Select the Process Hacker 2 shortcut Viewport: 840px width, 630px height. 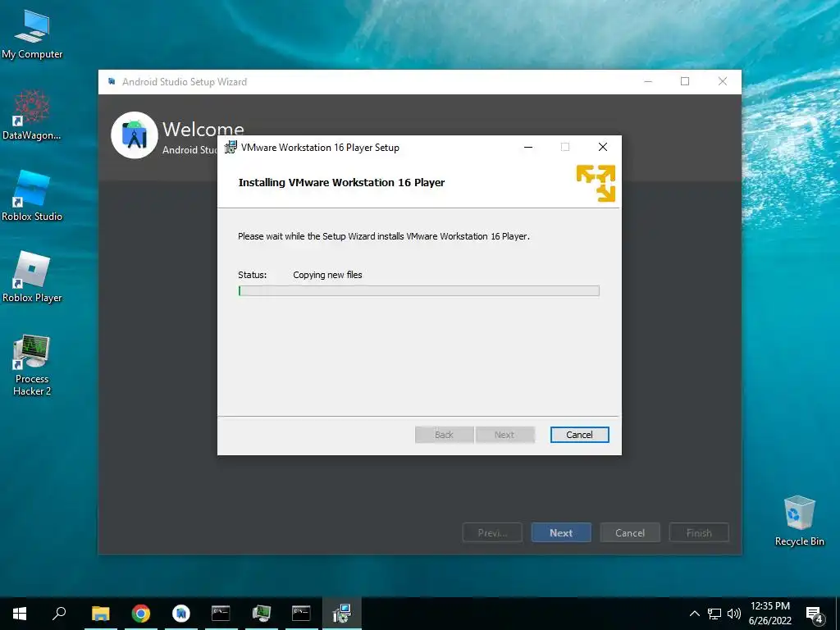click(x=32, y=365)
